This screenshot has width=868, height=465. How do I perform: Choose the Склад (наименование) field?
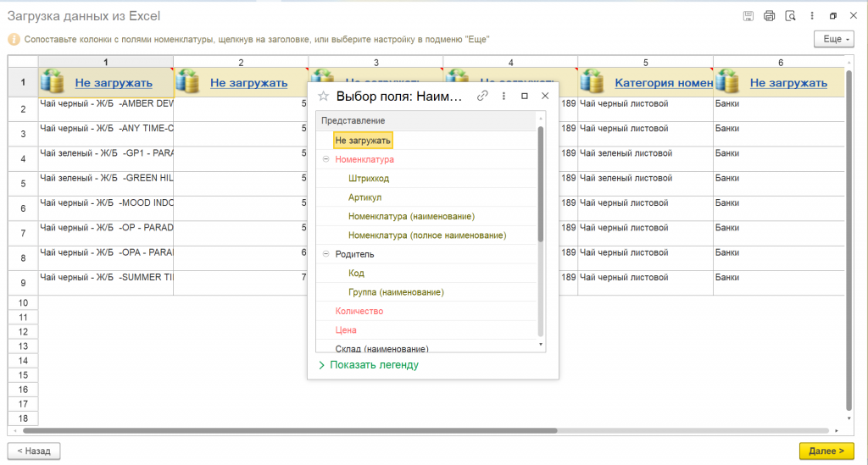(381, 348)
